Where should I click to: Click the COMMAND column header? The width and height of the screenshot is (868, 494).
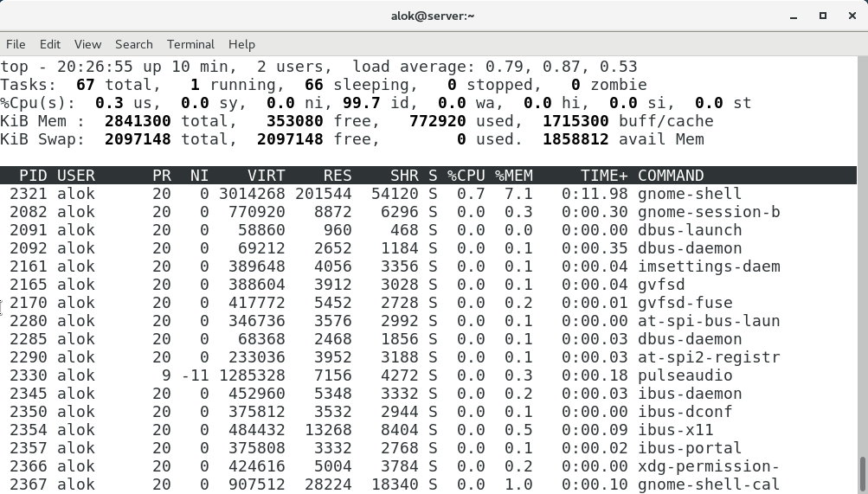tap(671, 176)
